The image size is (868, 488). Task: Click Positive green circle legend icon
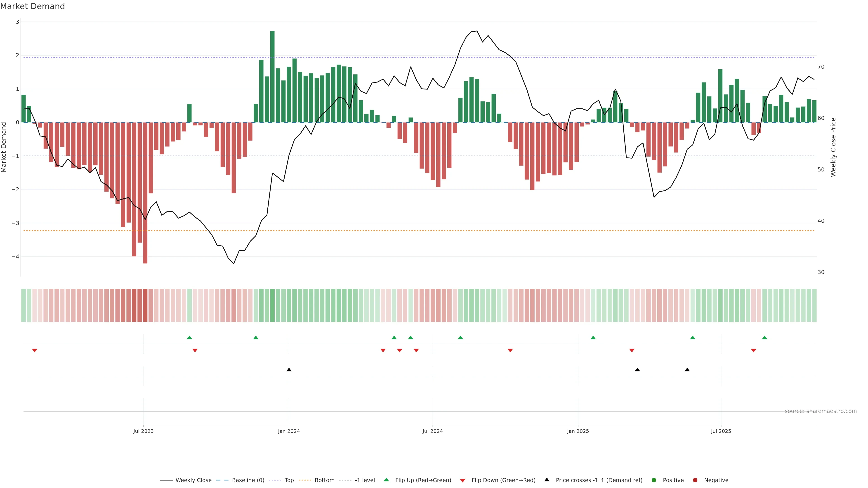point(654,480)
